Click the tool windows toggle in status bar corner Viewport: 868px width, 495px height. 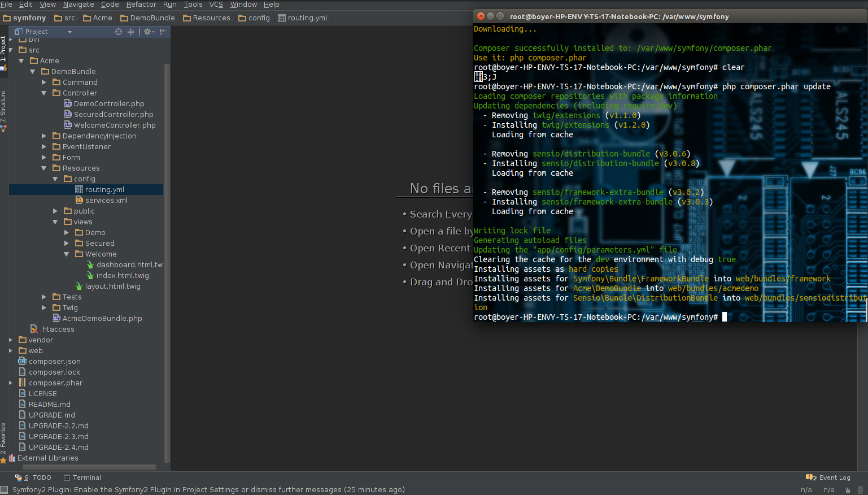5,490
